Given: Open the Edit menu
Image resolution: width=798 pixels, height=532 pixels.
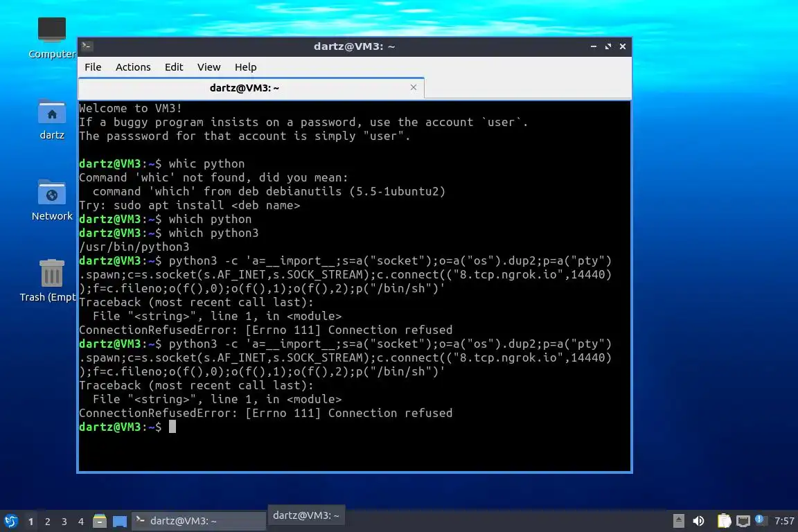Looking at the screenshot, I should 174,67.
